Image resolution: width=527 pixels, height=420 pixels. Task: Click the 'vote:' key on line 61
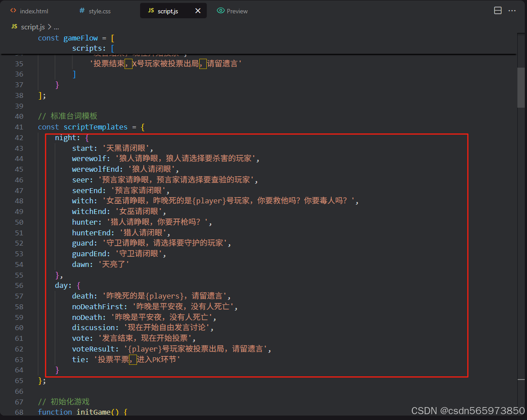(83, 339)
